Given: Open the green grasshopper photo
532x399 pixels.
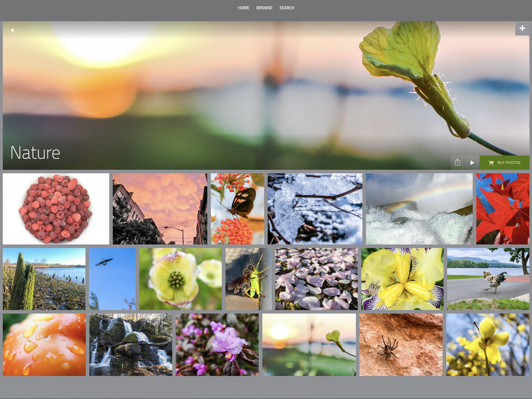Looking at the screenshot, I should (x=248, y=279).
